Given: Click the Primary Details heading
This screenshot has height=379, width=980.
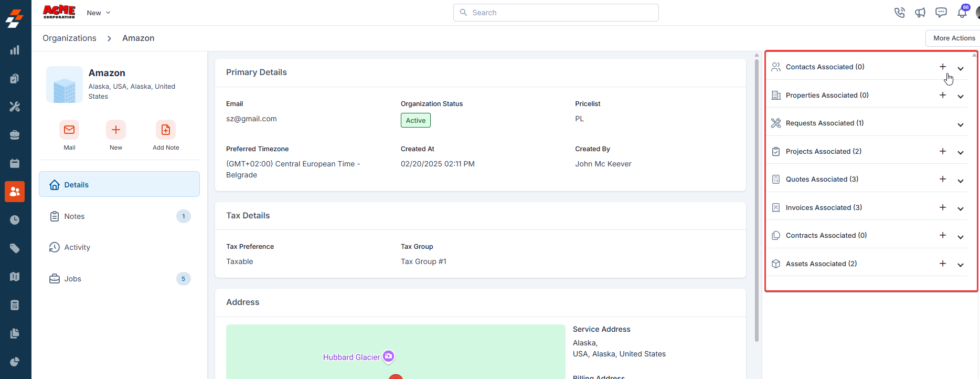Looking at the screenshot, I should click(257, 72).
